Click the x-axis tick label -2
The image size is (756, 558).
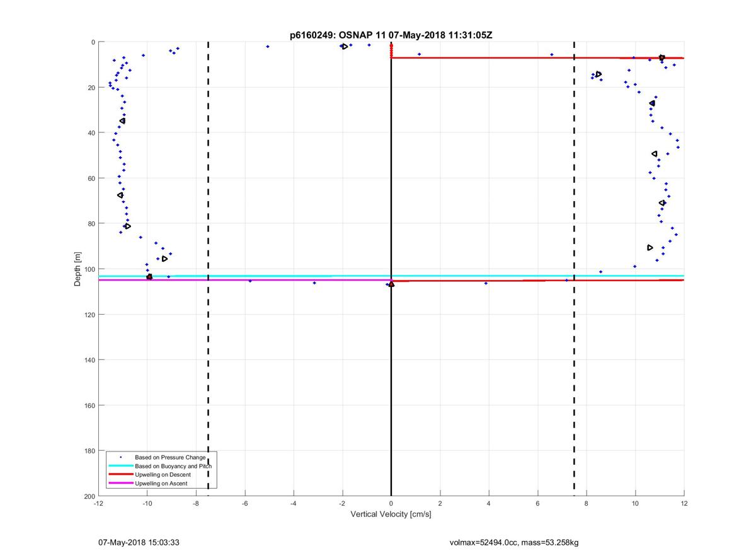pos(342,504)
